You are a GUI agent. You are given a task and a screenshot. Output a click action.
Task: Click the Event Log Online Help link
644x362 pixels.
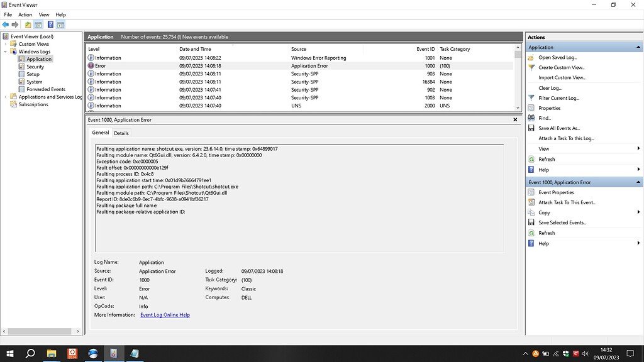tap(165, 314)
